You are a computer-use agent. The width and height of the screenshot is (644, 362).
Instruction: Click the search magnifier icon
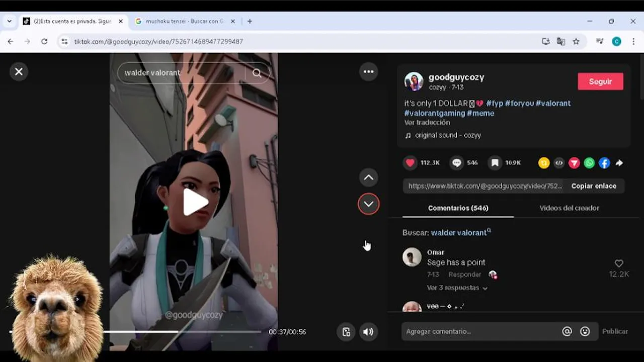257,73
